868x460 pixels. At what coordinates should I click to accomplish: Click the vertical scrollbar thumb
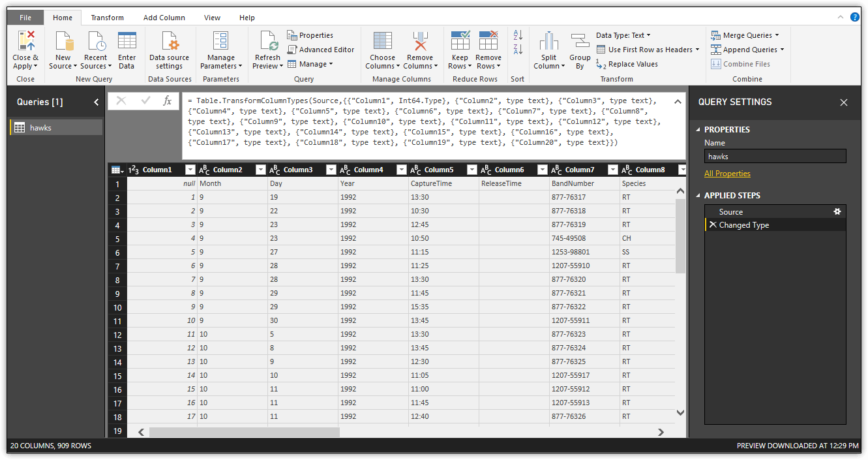[680, 236]
